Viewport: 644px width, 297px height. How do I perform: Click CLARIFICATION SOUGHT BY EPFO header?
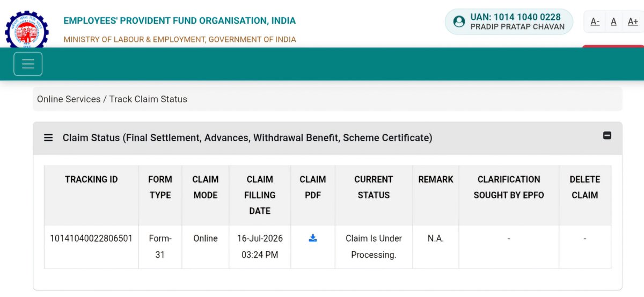(x=509, y=195)
